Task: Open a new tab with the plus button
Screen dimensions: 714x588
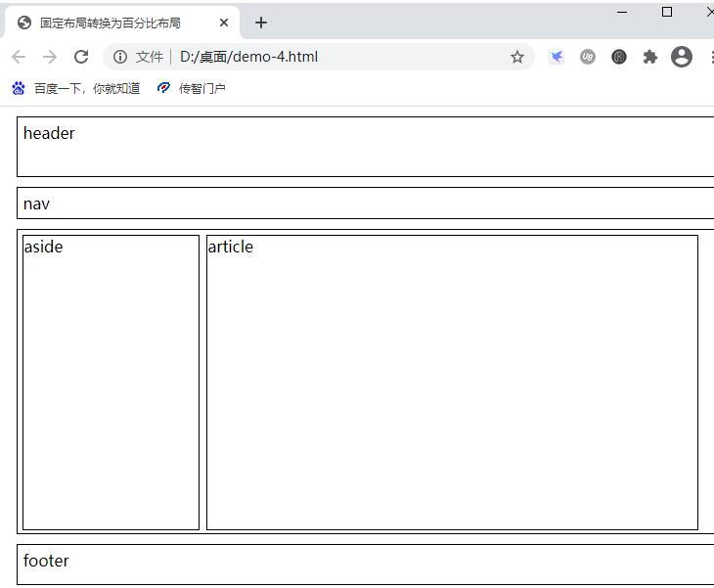Action: pyautogui.click(x=260, y=23)
